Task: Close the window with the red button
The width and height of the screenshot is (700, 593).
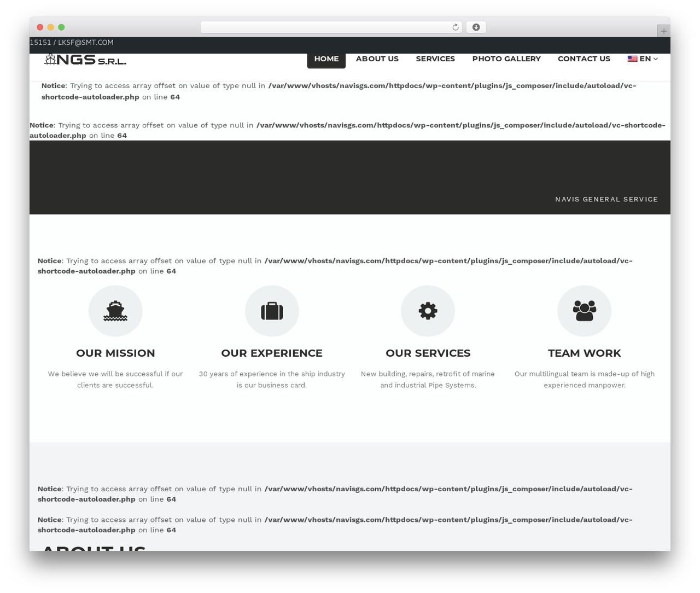Action: [x=40, y=27]
